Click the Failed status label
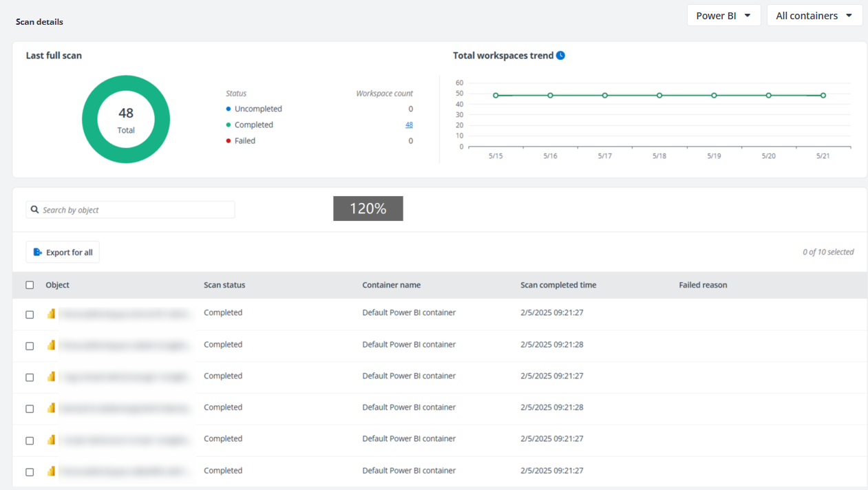Screen dimensions: 868x490 [x=245, y=140]
